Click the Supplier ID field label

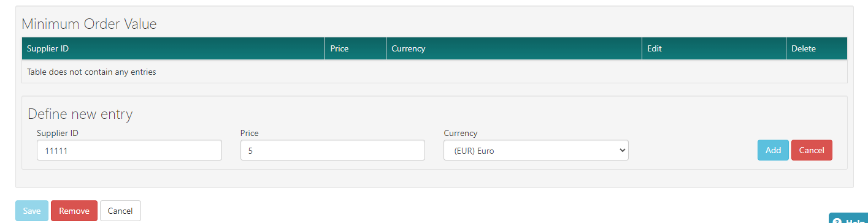58,133
